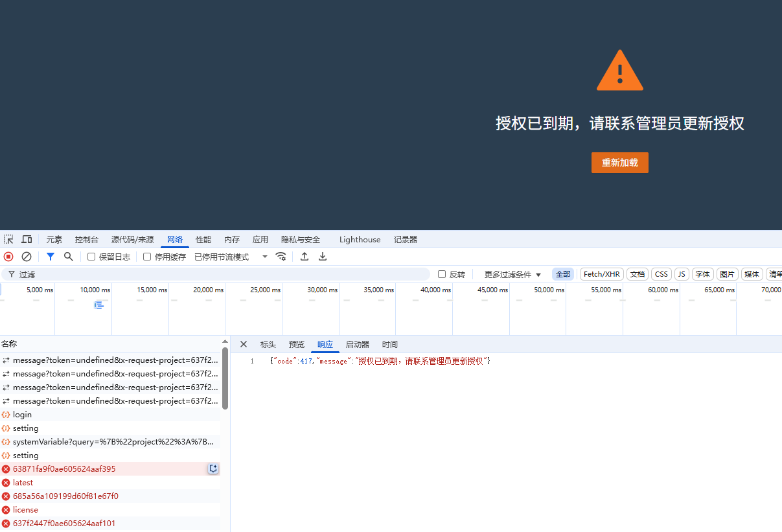Filter by CSS type
Viewport: 782px width, 532px height.
click(x=661, y=274)
